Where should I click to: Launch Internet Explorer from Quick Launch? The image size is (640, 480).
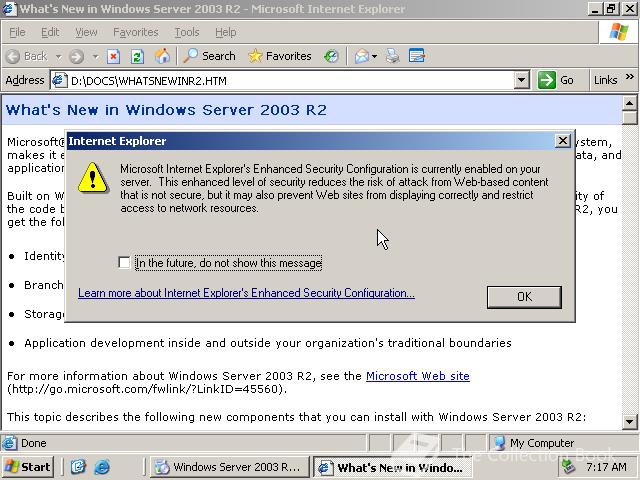pyautogui.click(x=102, y=467)
